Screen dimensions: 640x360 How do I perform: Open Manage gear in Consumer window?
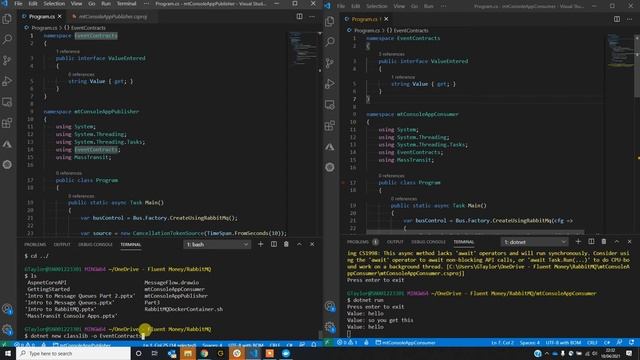[330, 327]
